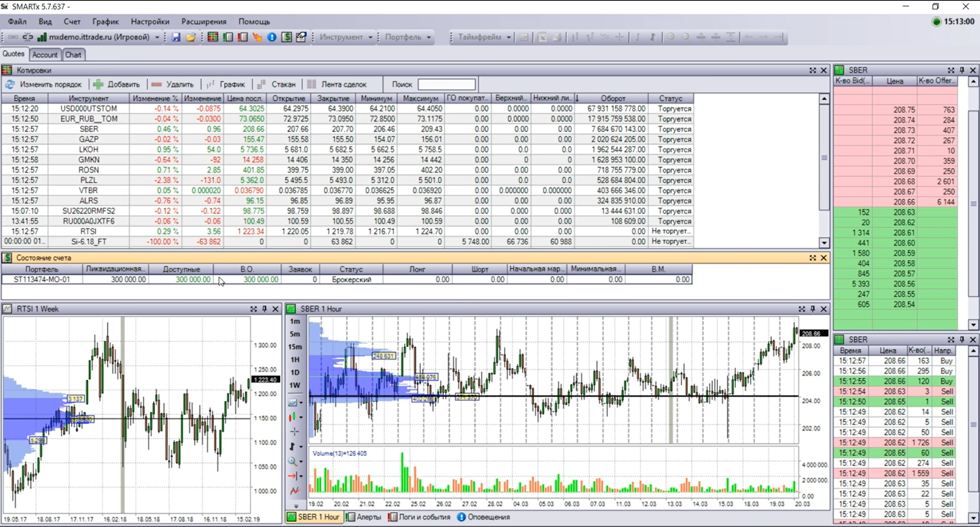The height and width of the screenshot is (527, 980).
Task: Pin the SBER order book panel
Action: (962, 70)
